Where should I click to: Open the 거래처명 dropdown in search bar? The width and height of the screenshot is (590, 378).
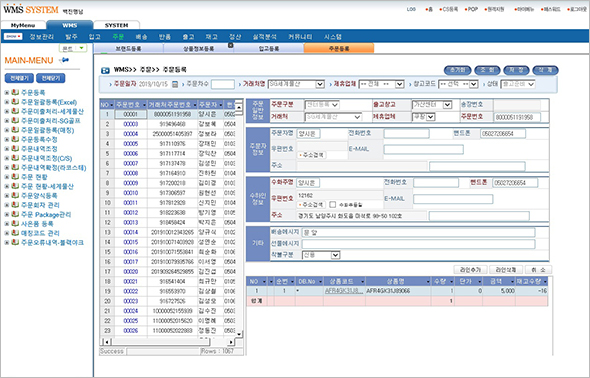320,84
